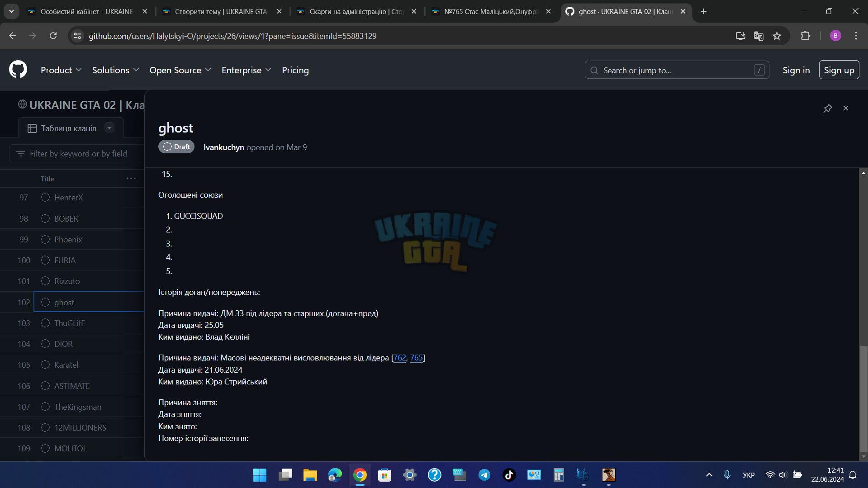Open the browser extensions puzzle icon
Image resolution: width=868 pixels, height=488 pixels.
tap(806, 36)
